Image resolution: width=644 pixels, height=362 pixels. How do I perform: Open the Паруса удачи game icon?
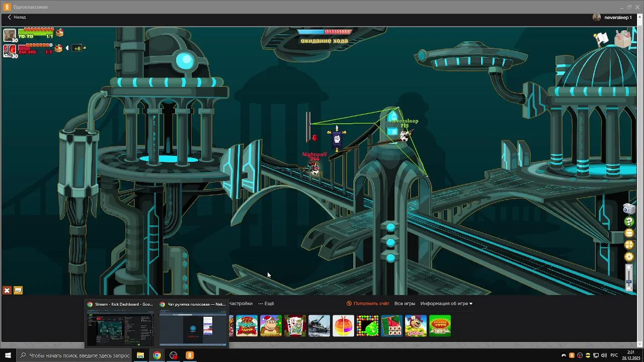pos(247,326)
